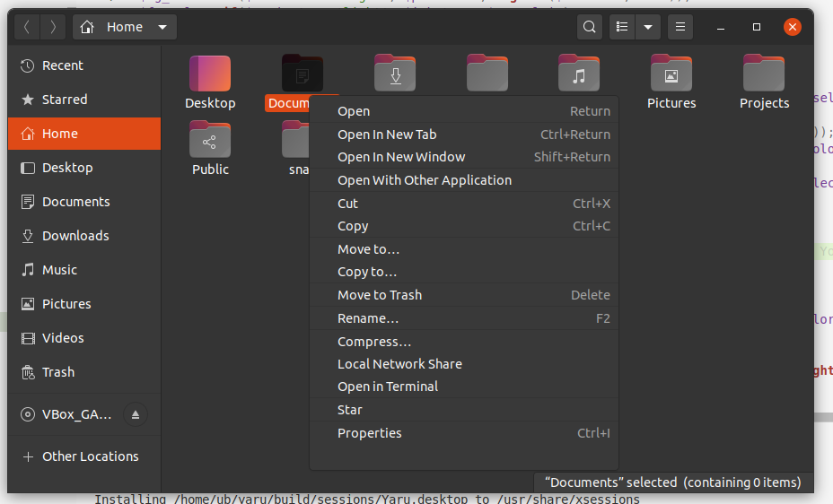This screenshot has height=504, width=833.
Task: Maximize the Files window
Action: point(757,27)
